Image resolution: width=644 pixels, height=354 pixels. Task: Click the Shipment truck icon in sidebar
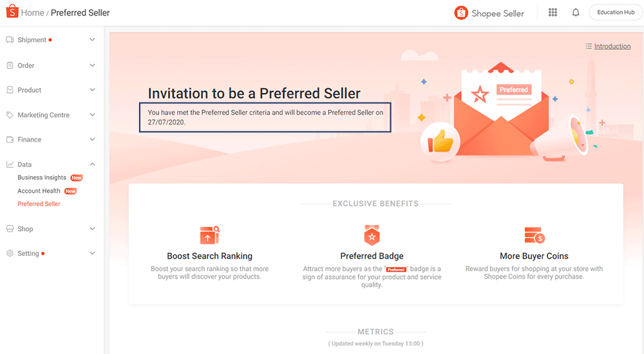(x=10, y=40)
